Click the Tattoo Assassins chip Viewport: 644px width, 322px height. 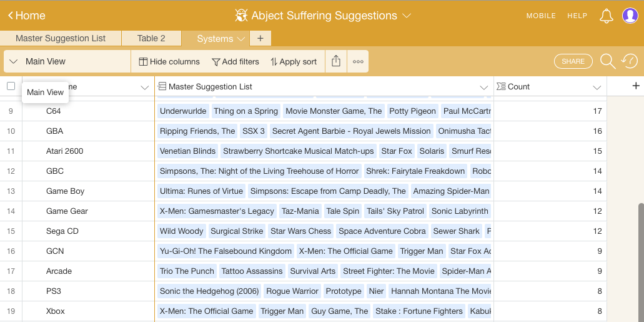tap(252, 271)
